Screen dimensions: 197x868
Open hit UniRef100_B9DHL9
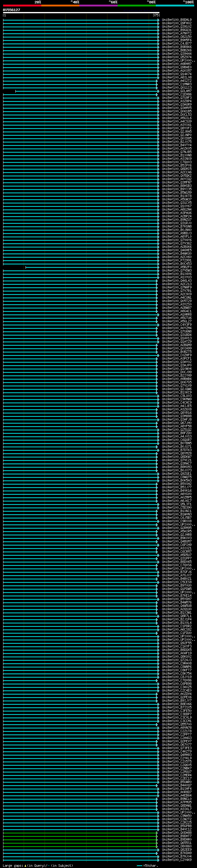177,20
